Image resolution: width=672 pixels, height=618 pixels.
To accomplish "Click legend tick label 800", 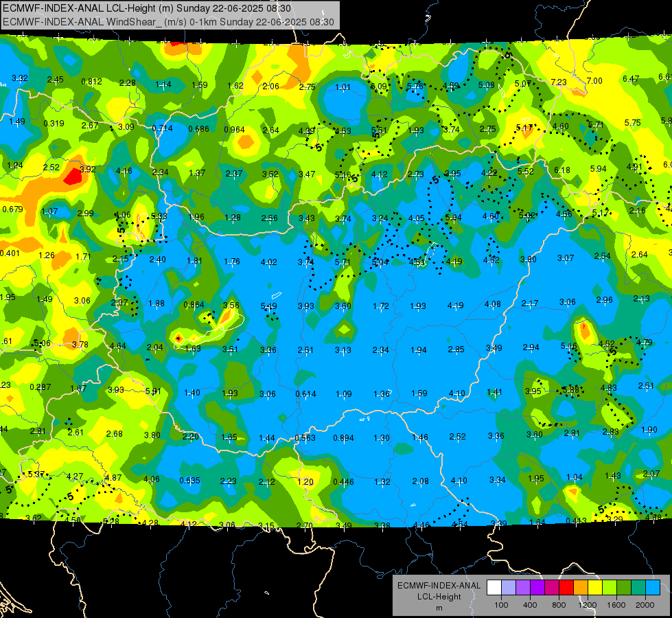I will point(559,605).
